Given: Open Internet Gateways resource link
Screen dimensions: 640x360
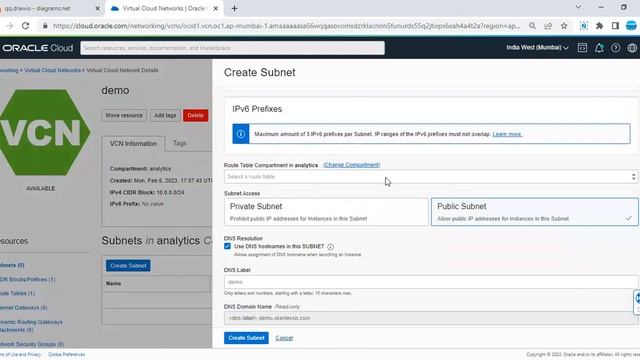Looking at the screenshot, I should [24, 308].
